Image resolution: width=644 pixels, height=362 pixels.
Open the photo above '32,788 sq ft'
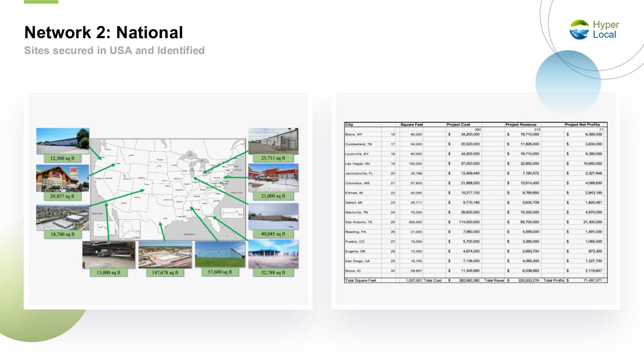[273, 255]
